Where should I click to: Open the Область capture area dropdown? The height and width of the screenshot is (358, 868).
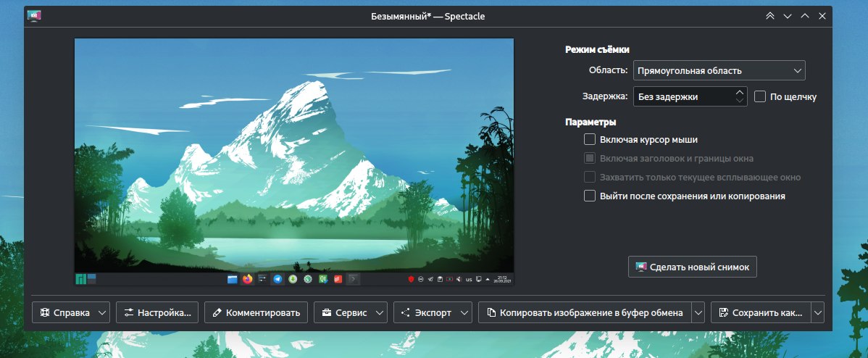719,70
